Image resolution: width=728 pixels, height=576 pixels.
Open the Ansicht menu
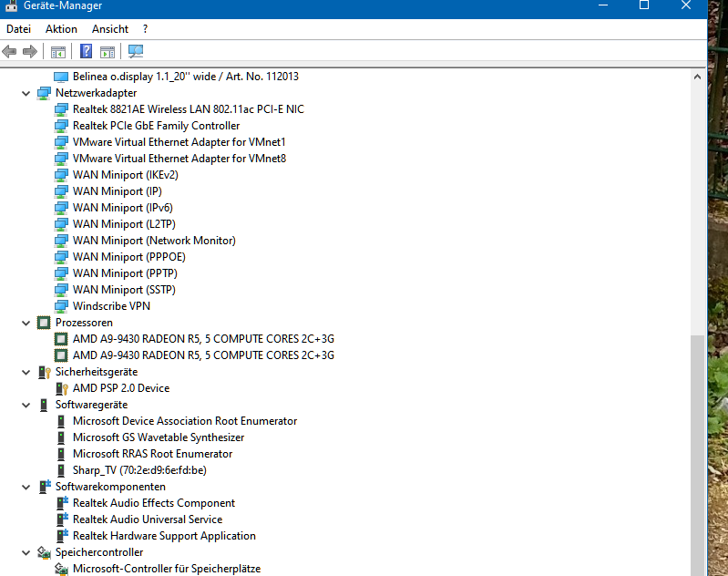pos(110,29)
